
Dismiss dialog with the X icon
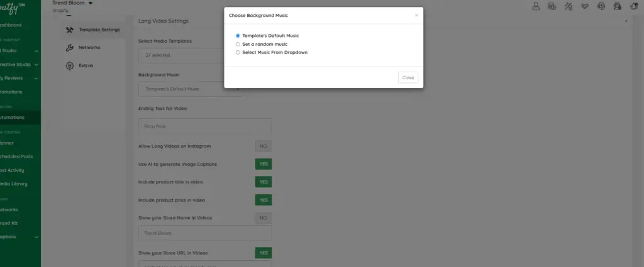[x=416, y=15]
